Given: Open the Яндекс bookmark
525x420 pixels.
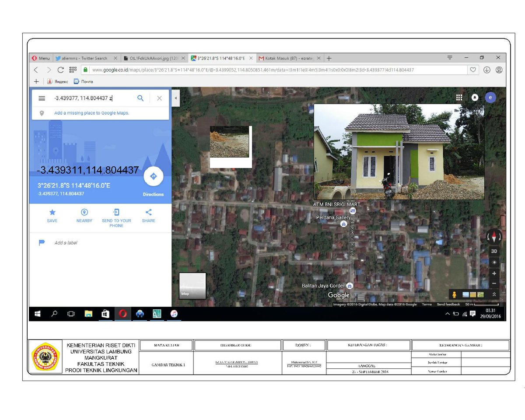Looking at the screenshot, I should (58, 81).
